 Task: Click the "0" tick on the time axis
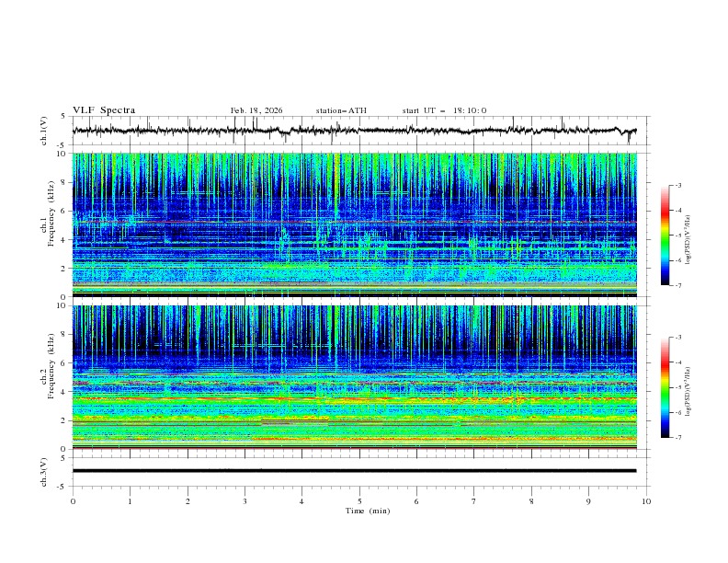tap(73, 501)
